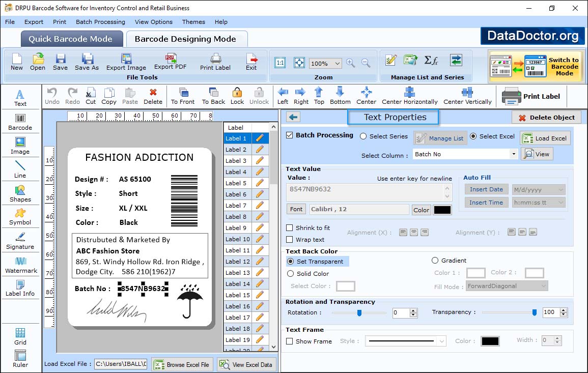Viewport: 588px width, 373px height.
Task: Click the Load Excel button
Action: click(545, 138)
